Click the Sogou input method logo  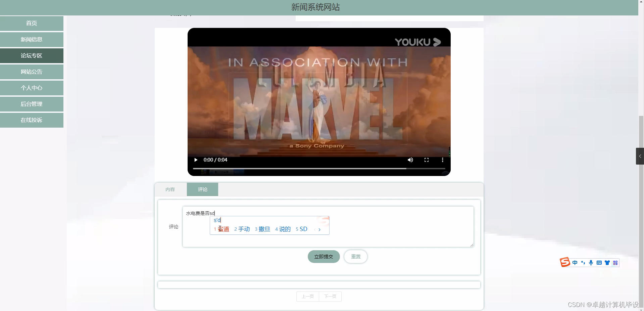pos(565,262)
